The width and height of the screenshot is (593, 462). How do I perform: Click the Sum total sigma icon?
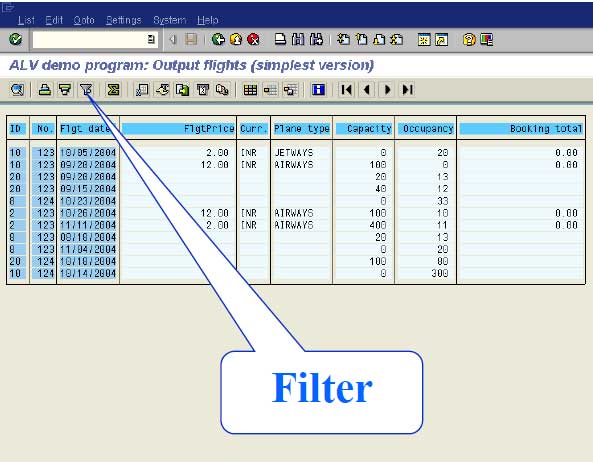click(x=113, y=90)
